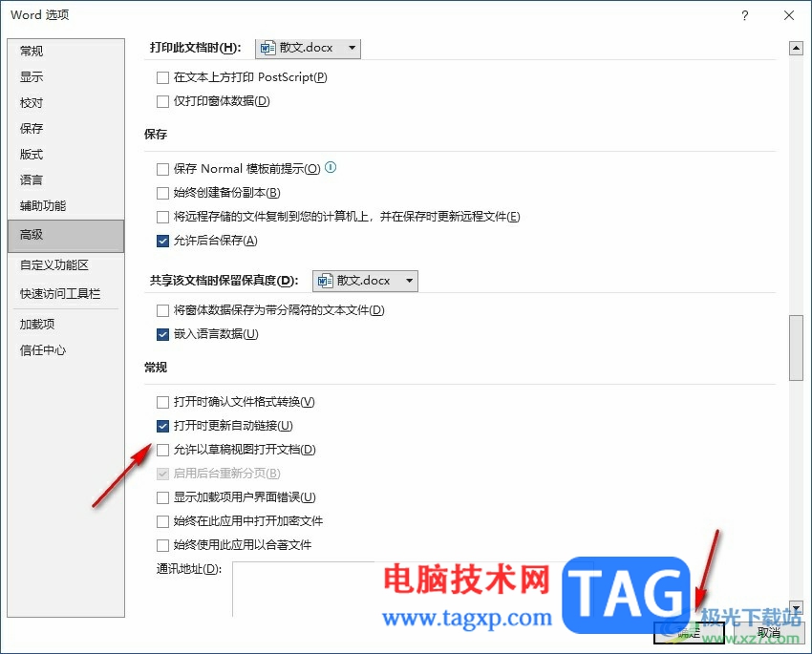The width and height of the screenshot is (812, 654).
Task: Check '允许以草稿视图打开文档' option
Action: 162,450
